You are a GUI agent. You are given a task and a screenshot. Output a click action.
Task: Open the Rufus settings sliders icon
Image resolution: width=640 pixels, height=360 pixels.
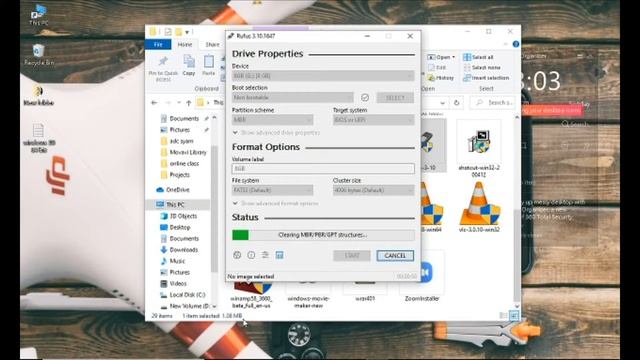click(265, 255)
